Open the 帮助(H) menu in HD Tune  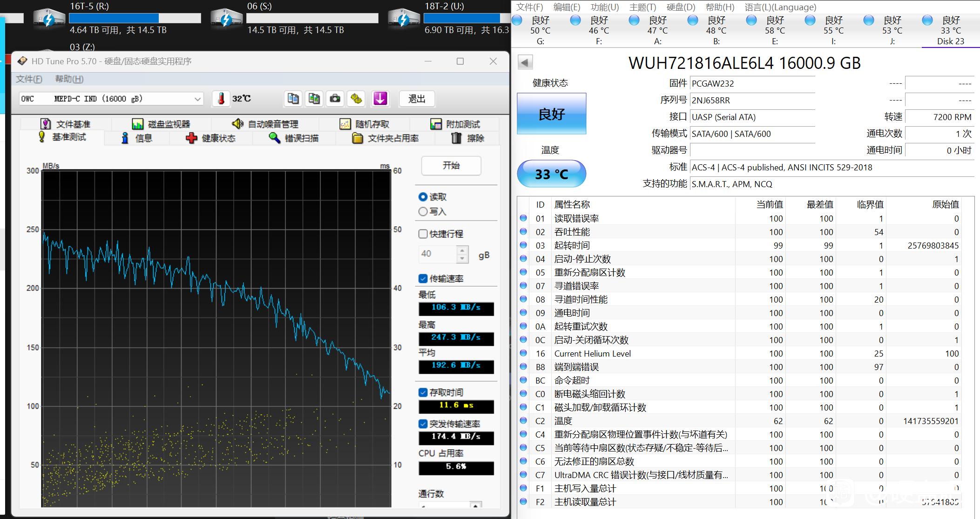point(69,79)
